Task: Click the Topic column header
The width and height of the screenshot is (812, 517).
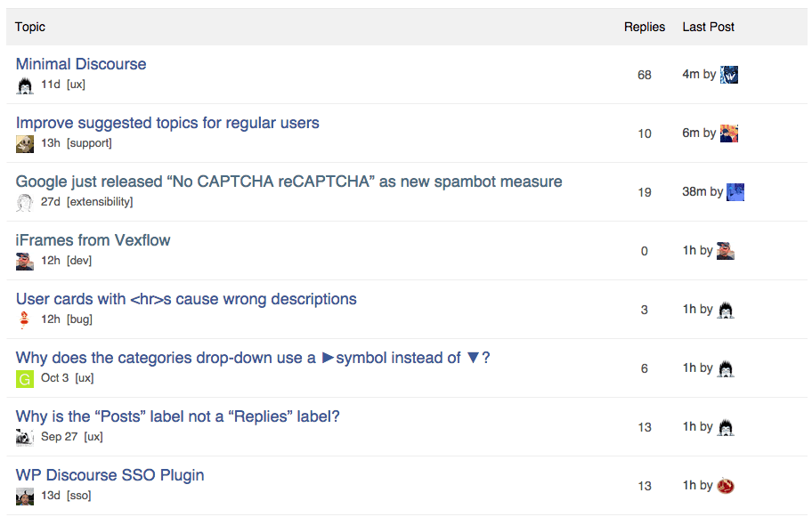Action: pyautogui.click(x=30, y=27)
